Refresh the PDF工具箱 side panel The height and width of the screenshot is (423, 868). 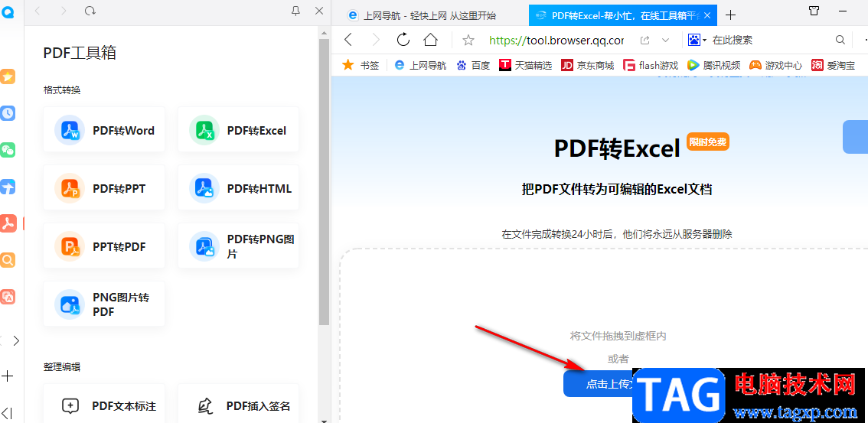point(90,11)
